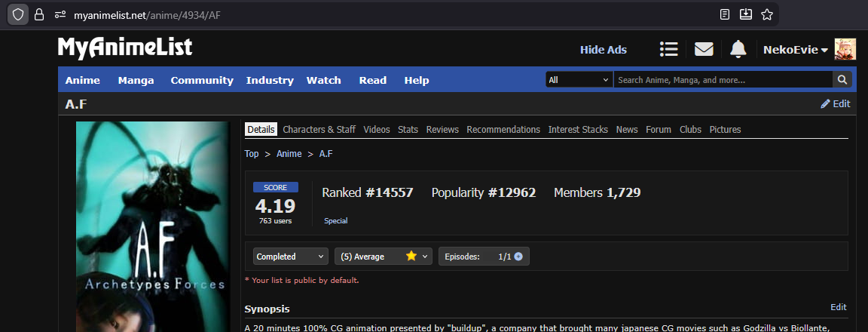Click the 'Anime' breadcrumb link
The height and width of the screenshot is (332, 868).
pos(289,153)
